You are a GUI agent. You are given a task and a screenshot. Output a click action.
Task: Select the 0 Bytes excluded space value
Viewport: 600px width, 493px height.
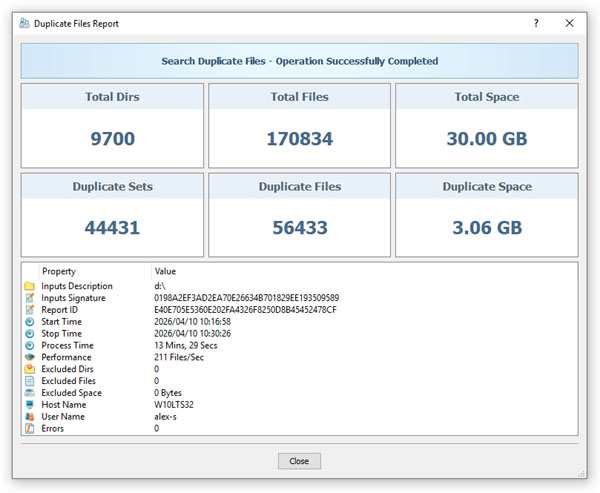168,393
